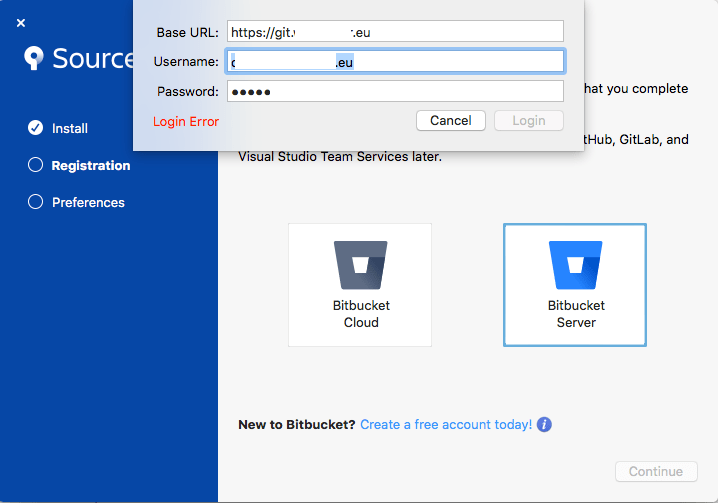Select the Registration step circle
718x503 pixels.
pyautogui.click(x=35, y=165)
